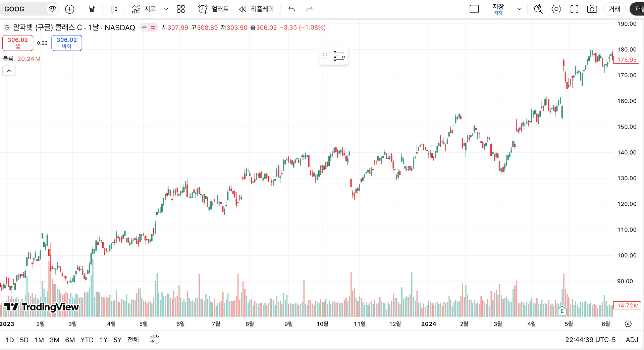The width and height of the screenshot is (644, 350).
Task: Open chart settings hexagon icon in toolbar
Action: pos(556,9)
